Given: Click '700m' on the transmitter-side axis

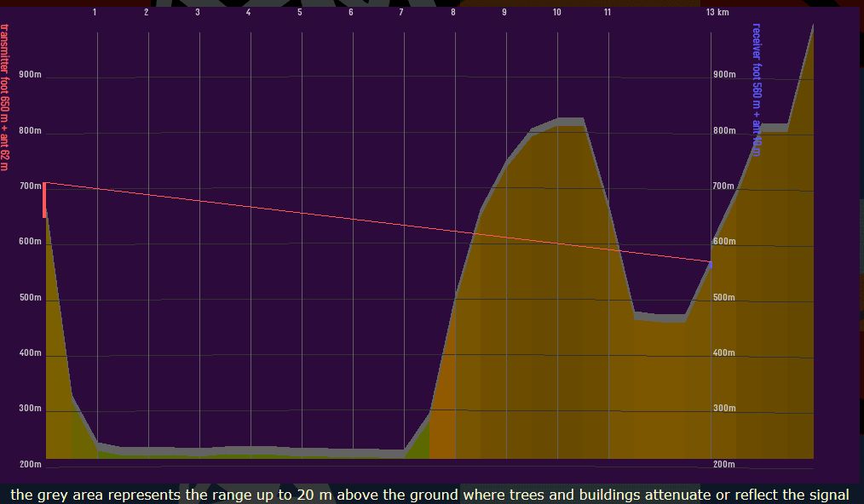Looking at the screenshot, I should pos(31,186).
